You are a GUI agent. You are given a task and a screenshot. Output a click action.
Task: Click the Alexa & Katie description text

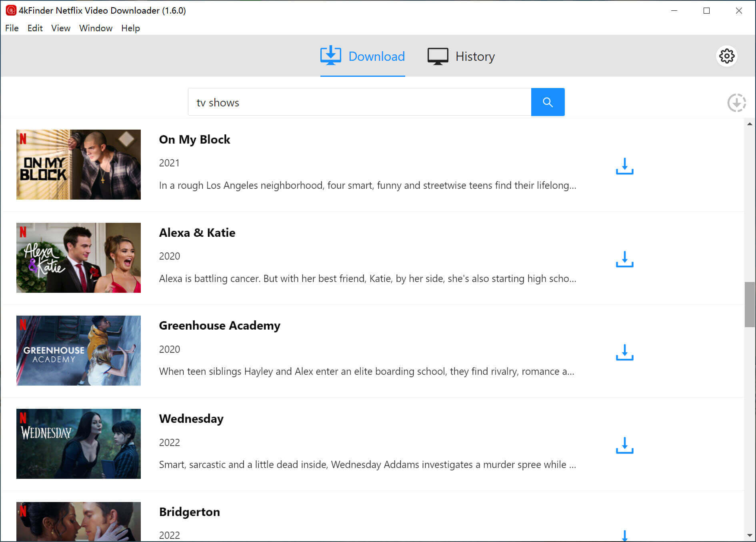point(368,279)
